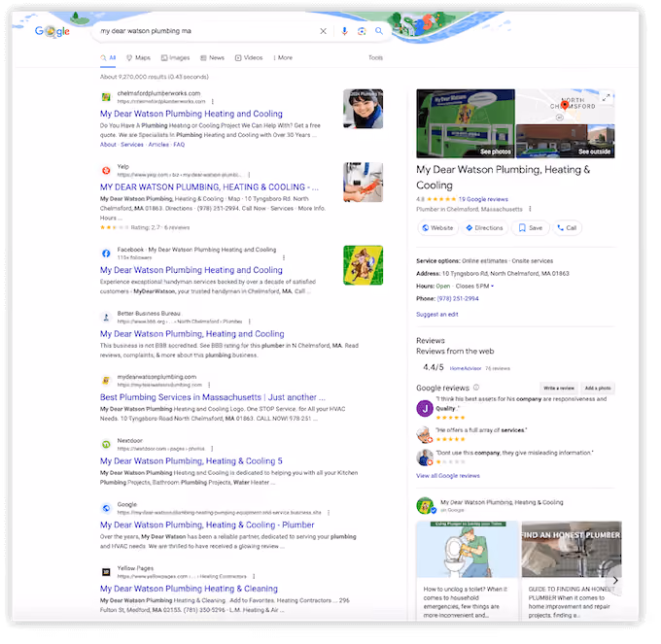Click the Nextdoor favicon
The width and height of the screenshot is (661, 644).
click(x=106, y=444)
